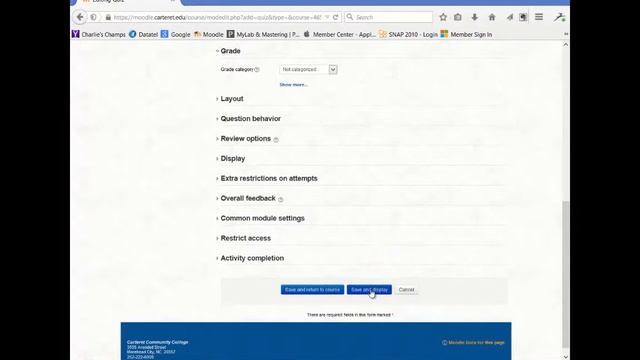Click the boxed extension icon left of the menu
This screenshot has height=360, width=640.
[x=523, y=17]
